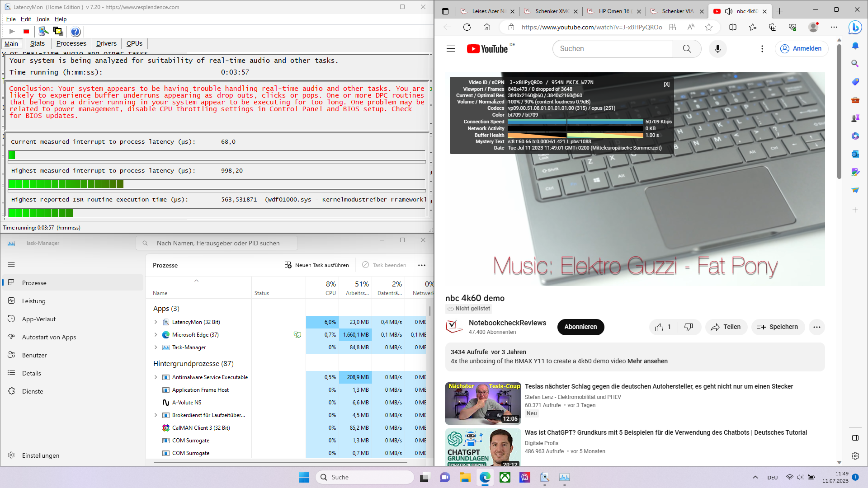Dislike the nbc 4k60 demo video

click(689, 327)
